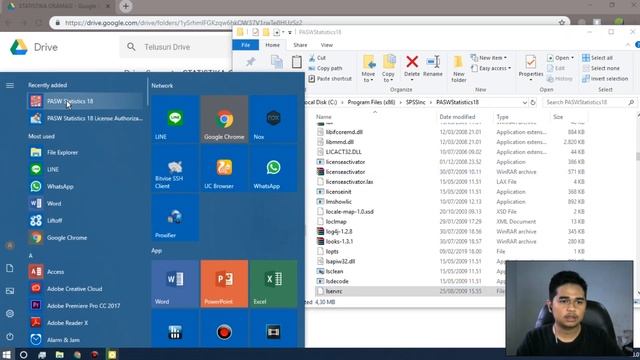Click Cut in the ribbon
Viewport: 640px width, 360px height.
(x=317, y=58)
